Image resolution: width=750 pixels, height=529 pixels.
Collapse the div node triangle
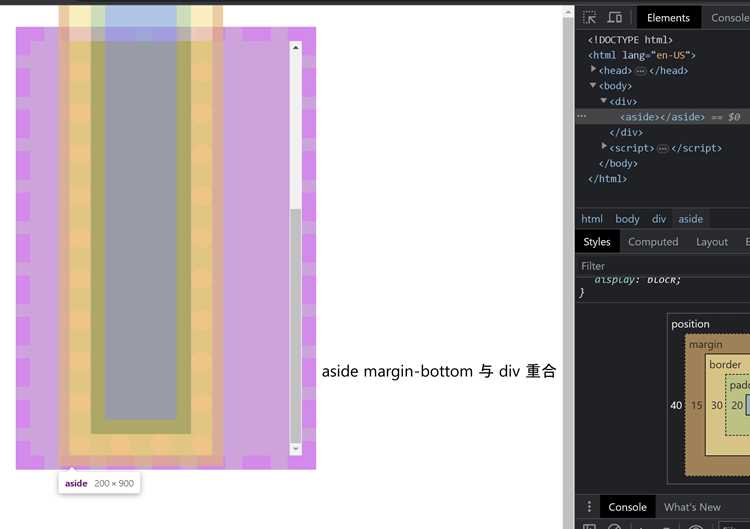604,100
